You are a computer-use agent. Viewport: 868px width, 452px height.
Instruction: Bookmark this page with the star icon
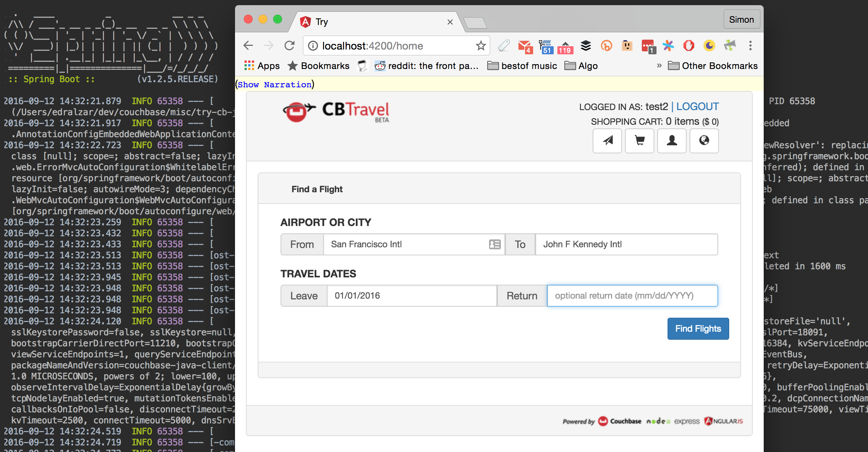(481, 46)
